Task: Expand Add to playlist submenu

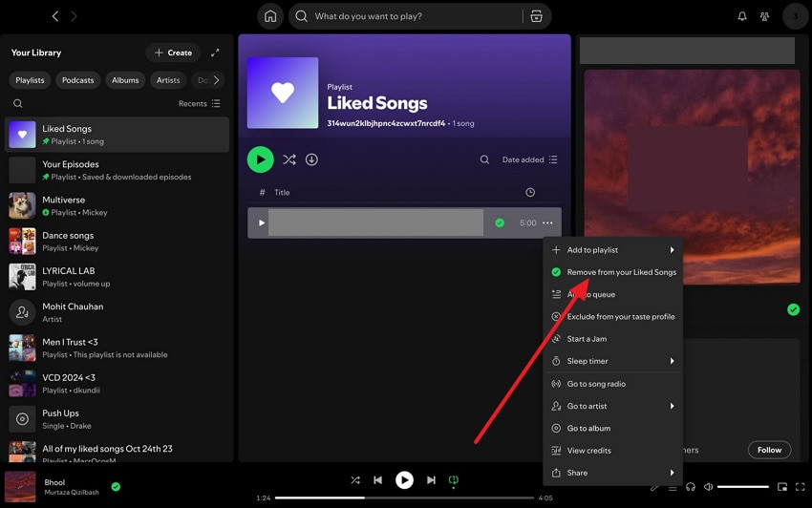Action: click(613, 250)
